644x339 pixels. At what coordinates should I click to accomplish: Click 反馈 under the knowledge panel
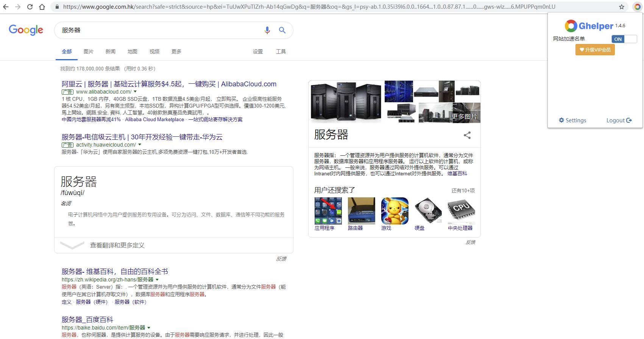pos(470,242)
